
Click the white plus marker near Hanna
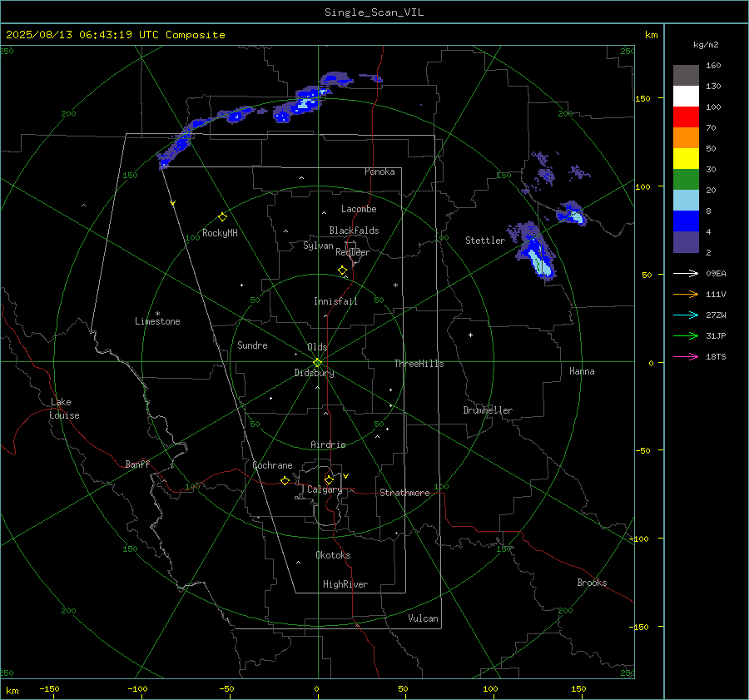coord(470,335)
